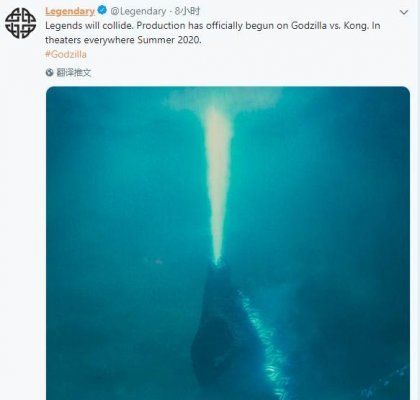420x400 pixels.
Task: Click the atomic breath beam in the poster
Action: 218,185
